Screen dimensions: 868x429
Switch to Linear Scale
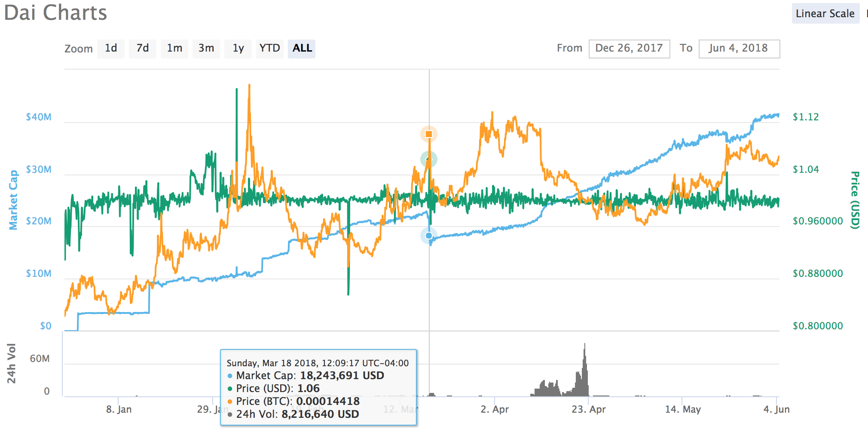(x=825, y=13)
